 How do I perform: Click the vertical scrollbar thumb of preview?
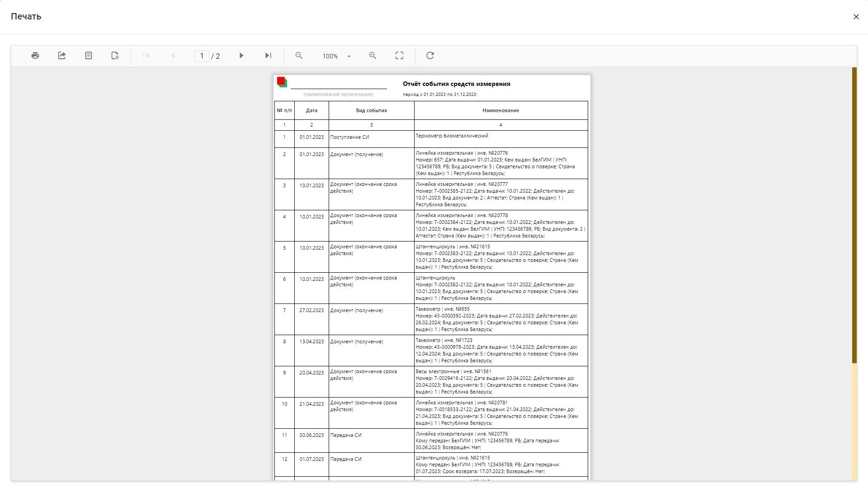coord(854,215)
